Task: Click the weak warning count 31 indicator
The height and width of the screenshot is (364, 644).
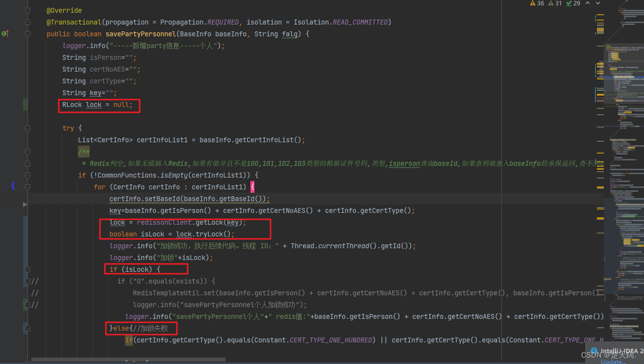Action: point(555,3)
